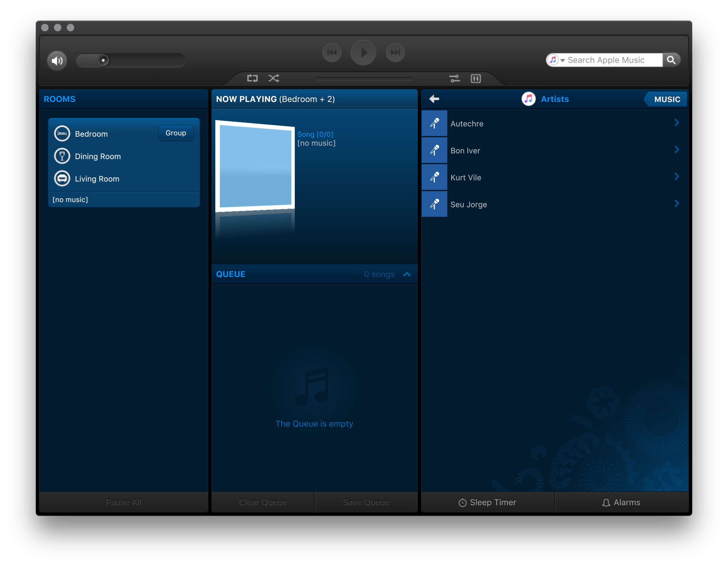
Task: Click the microphone icon for Kurt Vile
Action: 434,177
